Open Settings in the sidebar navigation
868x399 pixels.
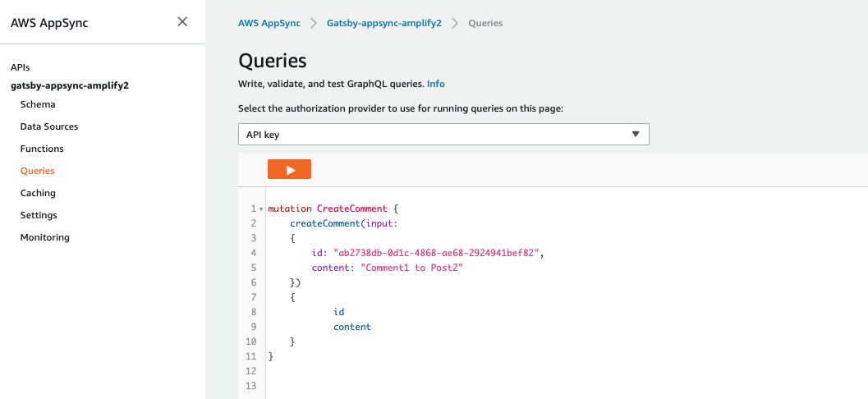(39, 215)
